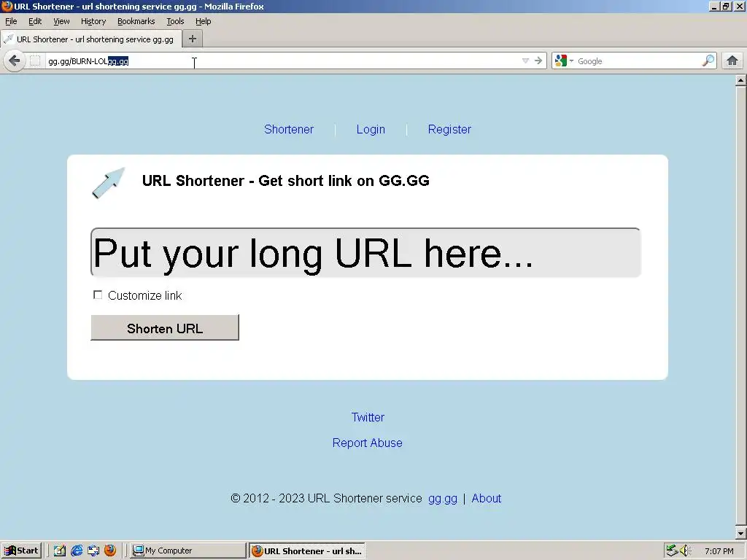Open the File menu
The height and width of the screenshot is (560, 747).
tap(11, 21)
